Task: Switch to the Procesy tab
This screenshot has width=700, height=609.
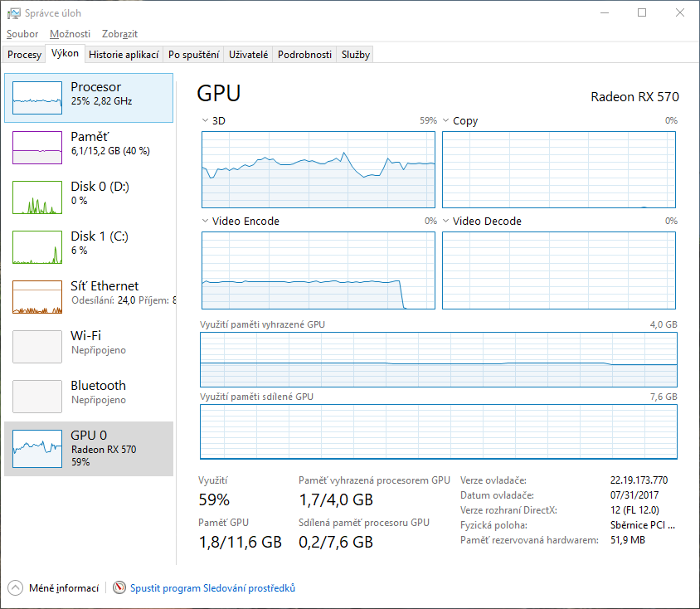Action: coord(24,55)
